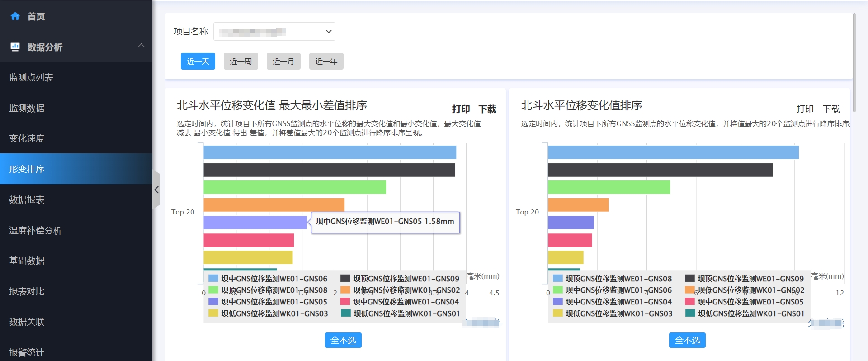Select the 近一周 time range
Screen dimensions: 868x361
tap(241, 62)
